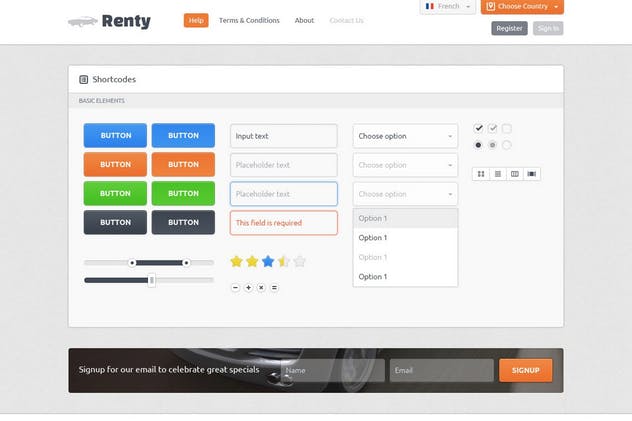Image resolution: width=632 pixels, height=421 pixels.
Task: Click the half-filled fourth star
Action: pos(283,261)
